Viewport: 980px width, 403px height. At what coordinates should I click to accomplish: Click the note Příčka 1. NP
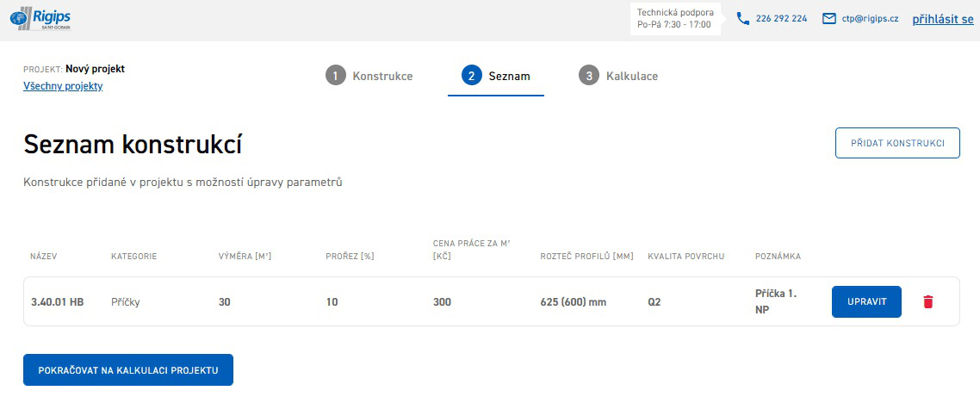(775, 301)
